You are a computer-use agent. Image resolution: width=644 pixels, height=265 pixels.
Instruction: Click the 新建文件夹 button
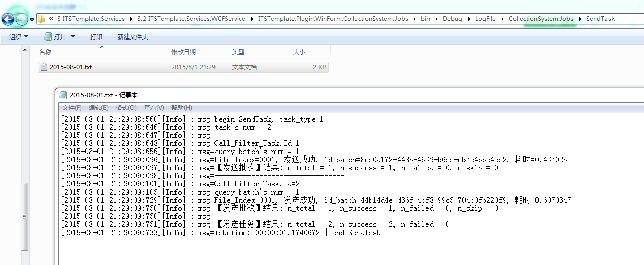point(132,37)
